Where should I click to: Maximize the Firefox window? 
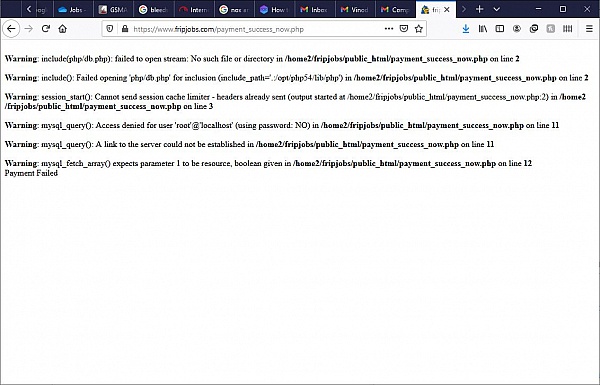563,9
